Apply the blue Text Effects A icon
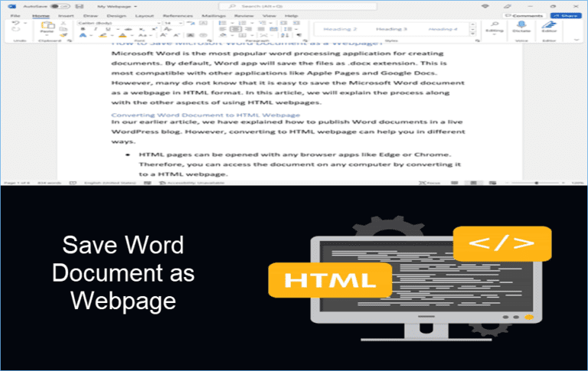This screenshot has width=588, height=371. (x=83, y=36)
